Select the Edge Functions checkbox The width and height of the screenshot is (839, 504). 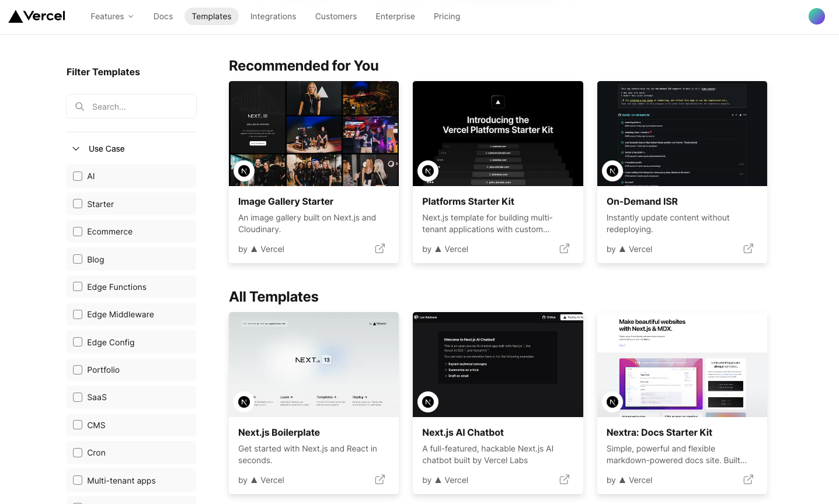click(x=78, y=286)
